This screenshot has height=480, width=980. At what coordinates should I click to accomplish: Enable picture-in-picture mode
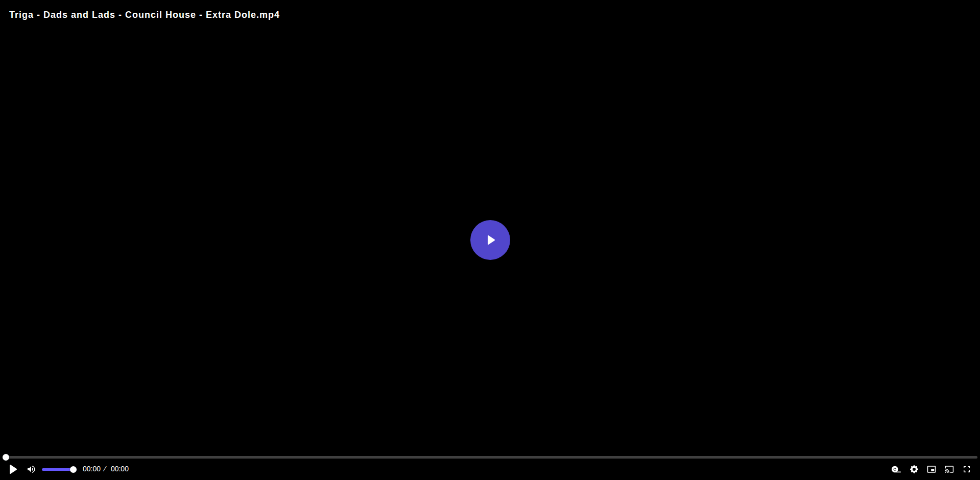tap(931, 469)
